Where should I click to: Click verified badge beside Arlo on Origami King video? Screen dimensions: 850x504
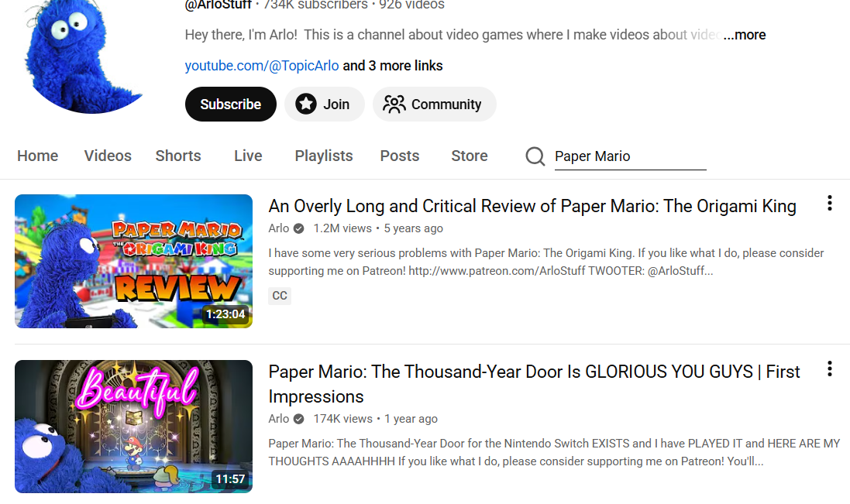pyautogui.click(x=298, y=228)
